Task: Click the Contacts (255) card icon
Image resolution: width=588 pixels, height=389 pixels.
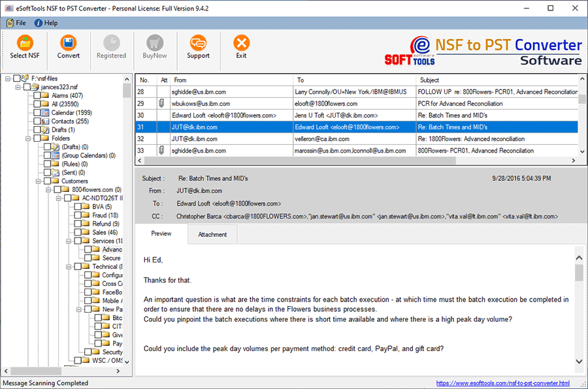Action: (45, 121)
